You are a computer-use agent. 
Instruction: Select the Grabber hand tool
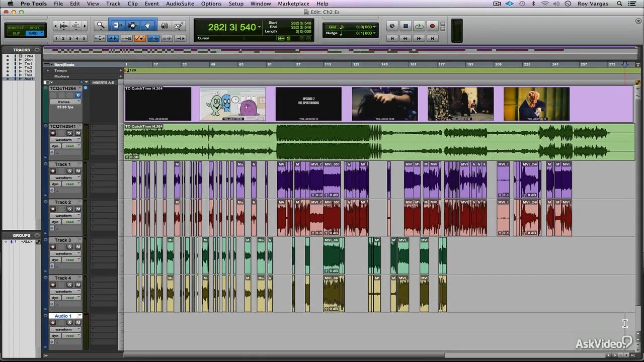(x=147, y=26)
